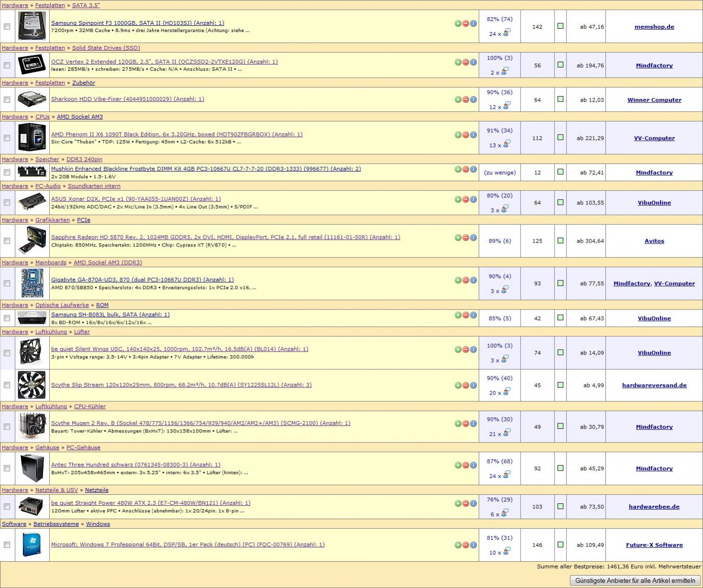
Task: Open AMD Phenom II X6 1090T product thumbnail
Action: point(32,137)
